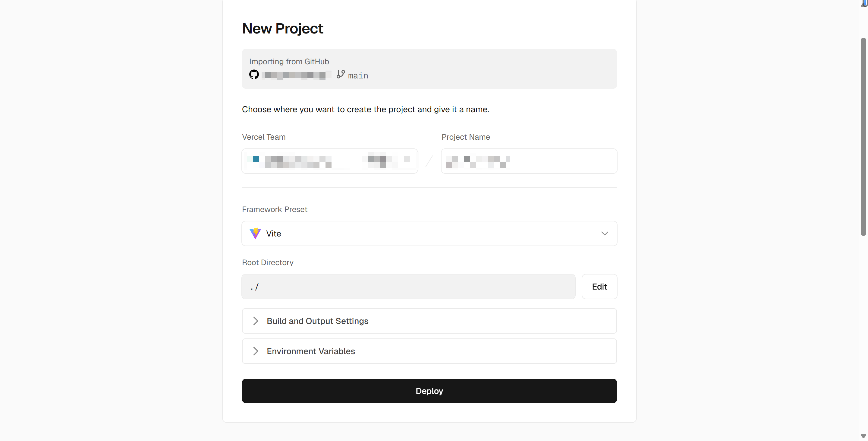
Task: Click the Vercel Team avatar icon
Action: [256, 160]
